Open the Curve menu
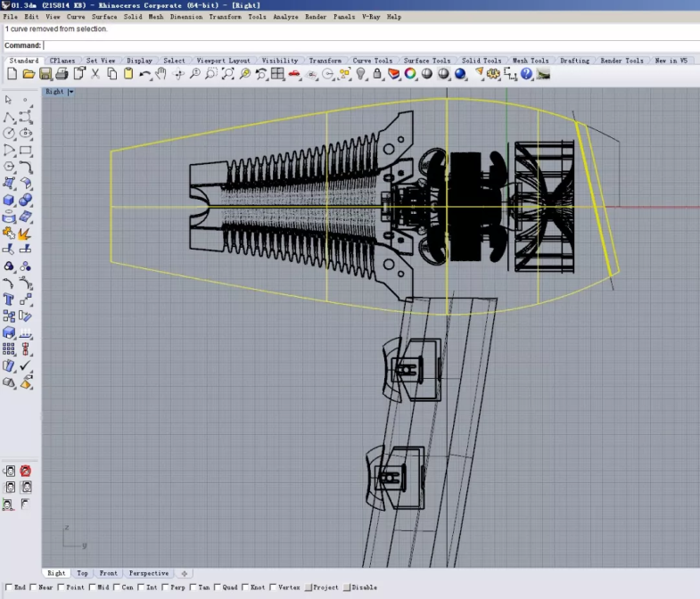The image size is (700, 599). click(x=77, y=17)
